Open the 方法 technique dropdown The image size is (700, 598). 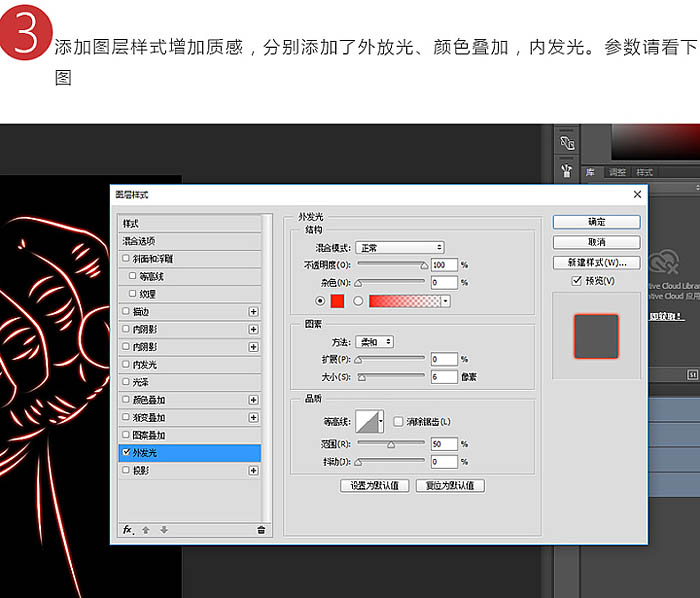(x=374, y=342)
